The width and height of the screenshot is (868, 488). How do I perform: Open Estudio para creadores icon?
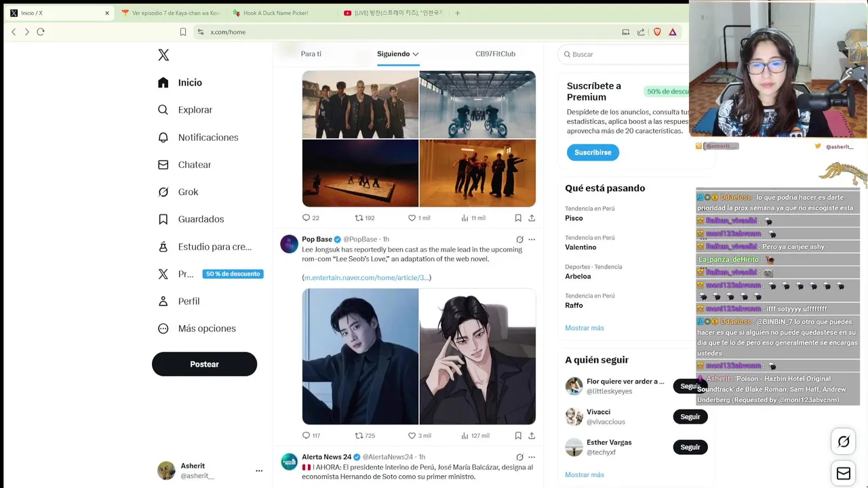point(163,247)
